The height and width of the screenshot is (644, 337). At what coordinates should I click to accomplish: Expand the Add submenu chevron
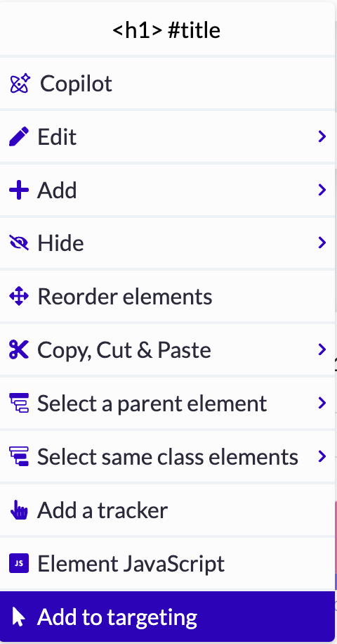point(322,190)
